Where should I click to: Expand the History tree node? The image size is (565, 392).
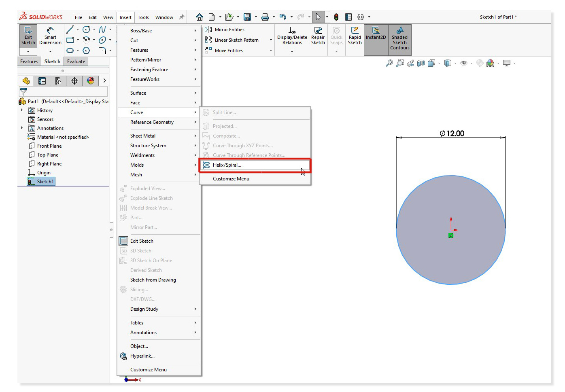pyautogui.click(x=21, y=110)
